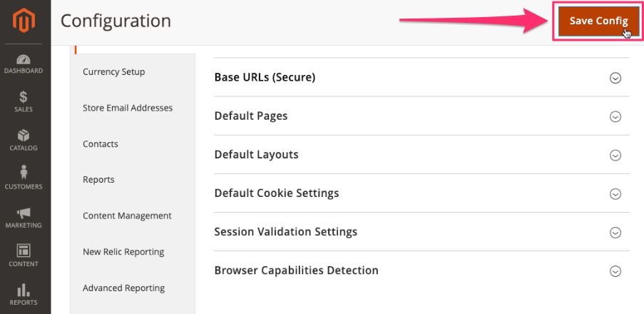This screenshot has height=314, width=644.
Task: Open the New Relic Reporting tab
Action: pyautogui.click(x=123, y=251)
